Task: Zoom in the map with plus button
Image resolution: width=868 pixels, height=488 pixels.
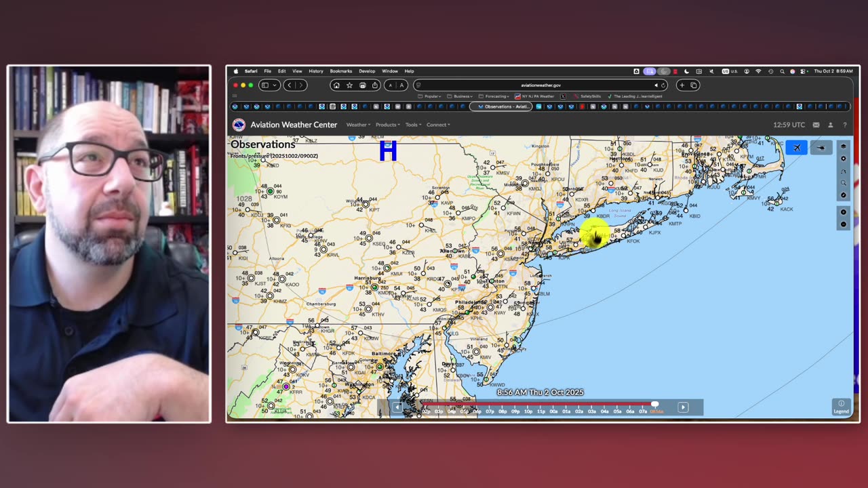Action: pos(844,212)
